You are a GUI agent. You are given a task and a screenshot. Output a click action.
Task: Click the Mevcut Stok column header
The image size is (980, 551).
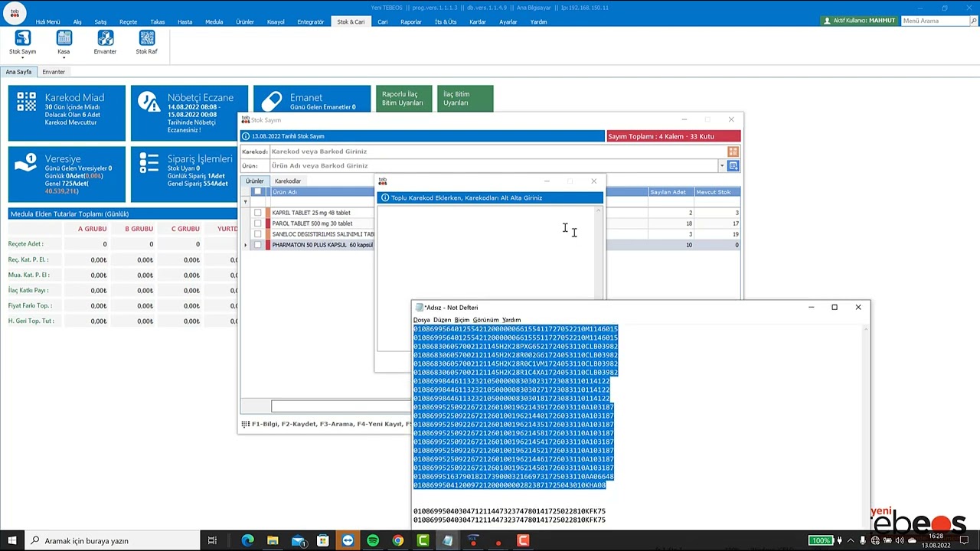tap(716, 192)
